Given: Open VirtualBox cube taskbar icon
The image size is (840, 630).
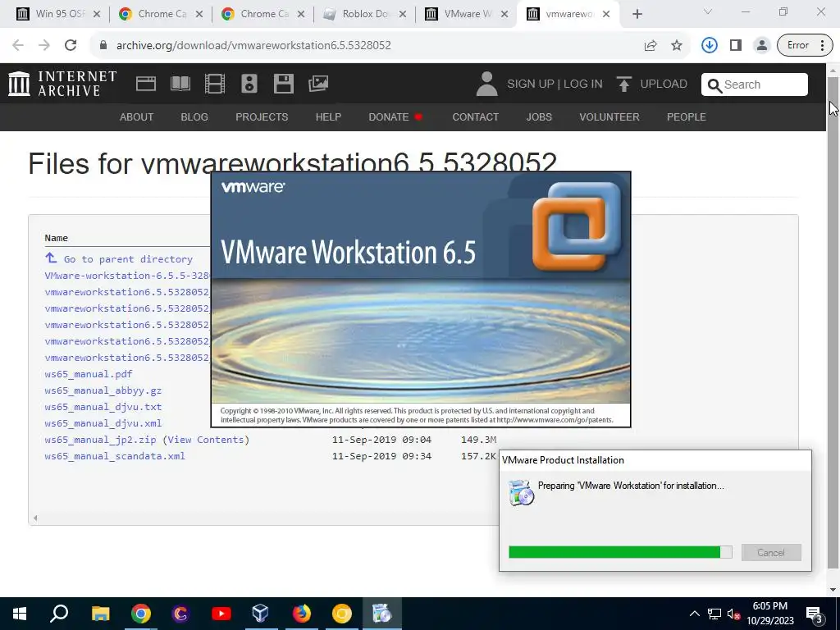Looking at the screenshot, I should click(x=260, y=613).
